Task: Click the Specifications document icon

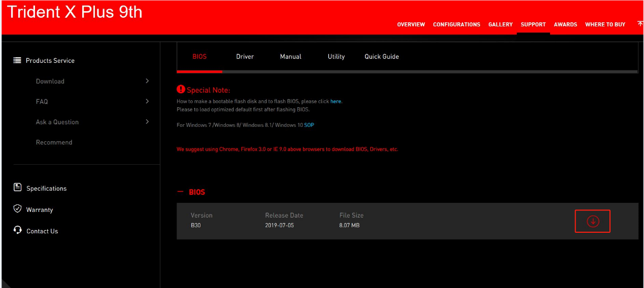Action: point(17,188)
